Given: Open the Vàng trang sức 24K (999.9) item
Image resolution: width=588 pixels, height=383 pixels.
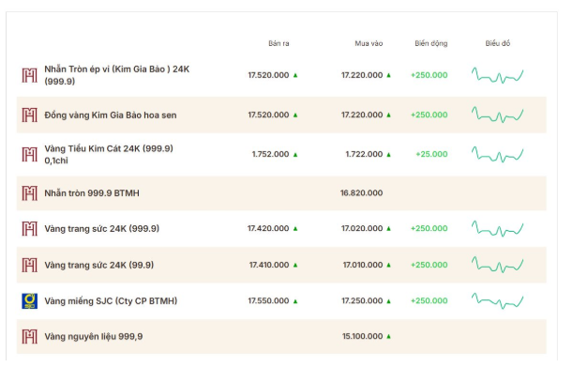Looking at the screenshot, I should tap(101, 228).
